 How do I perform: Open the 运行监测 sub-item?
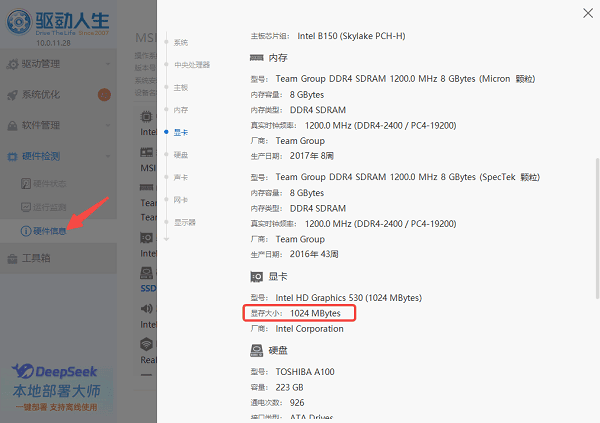click(49, 207)
